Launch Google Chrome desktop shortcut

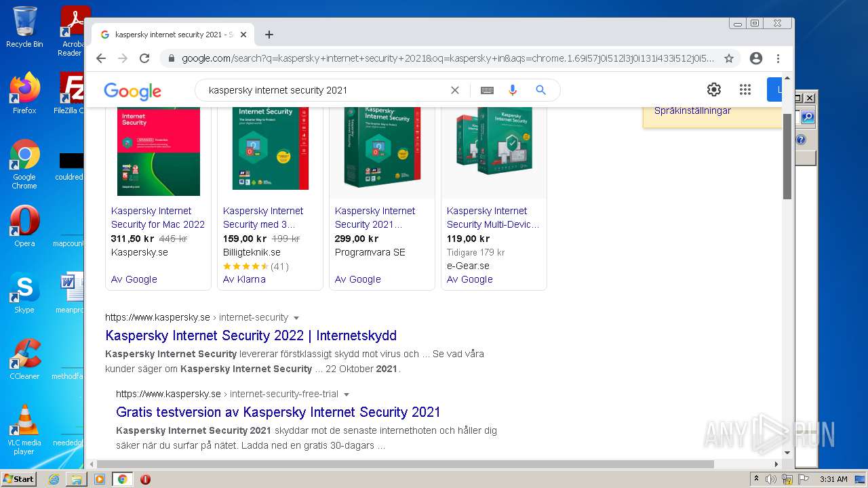[24, 165]
